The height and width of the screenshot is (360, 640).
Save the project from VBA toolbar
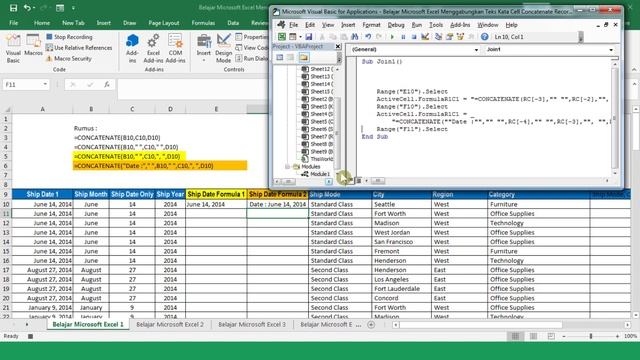309,37
